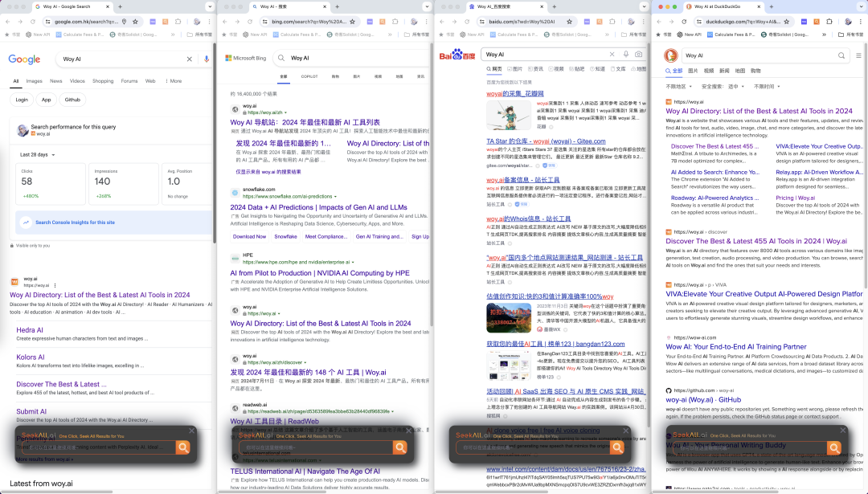
Task: Open the 所有书签 bookmarks folder in DuckDuckGo window
Action: pyautogui.click(x=852, y=35)
